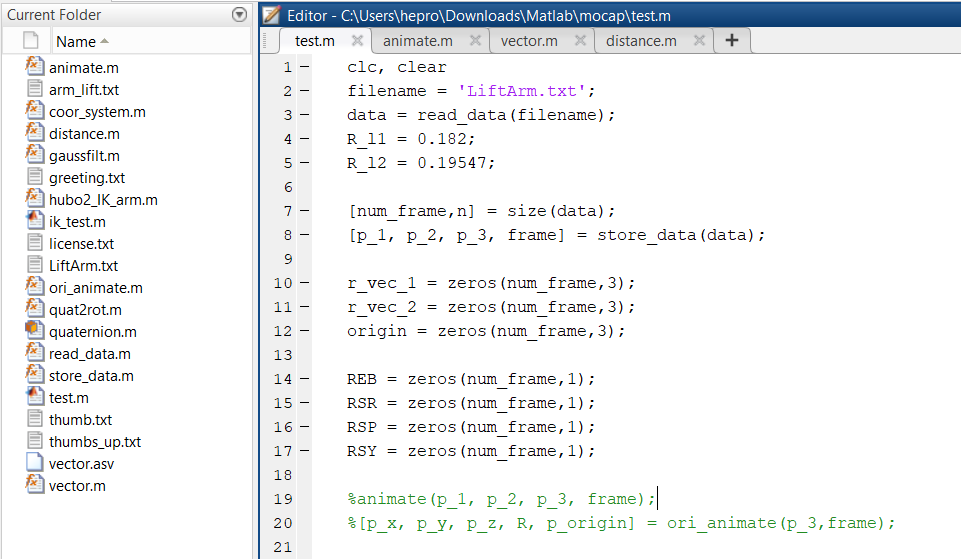Select file name LiftArm.txt in Current Folder
This screenshot has height=559, width=961.
(83, 266)
